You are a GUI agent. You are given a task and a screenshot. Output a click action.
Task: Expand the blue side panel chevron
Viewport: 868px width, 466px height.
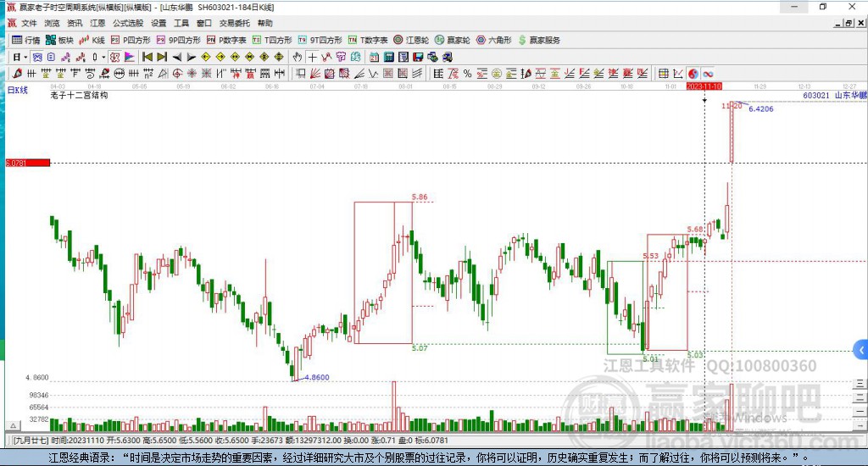coord(861,350)
